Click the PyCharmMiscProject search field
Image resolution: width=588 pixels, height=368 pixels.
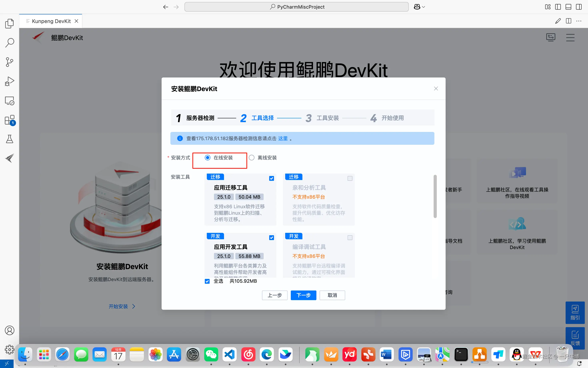[x=296, y=7]
